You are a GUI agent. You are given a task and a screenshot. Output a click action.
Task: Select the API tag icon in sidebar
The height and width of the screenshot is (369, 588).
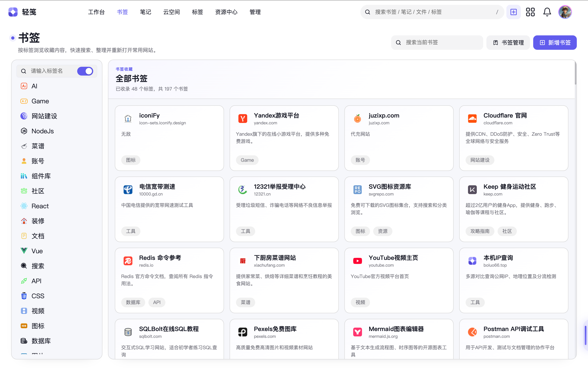pos(24,281)
